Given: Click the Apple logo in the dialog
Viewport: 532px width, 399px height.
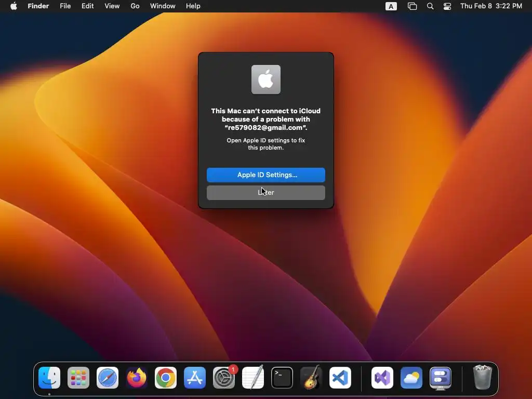Looking at the screenshot, I should [266, 79].
